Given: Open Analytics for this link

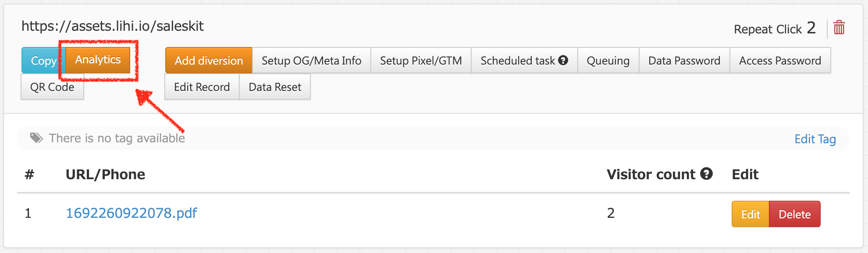Looking at the screenshot, I should 98,60.
